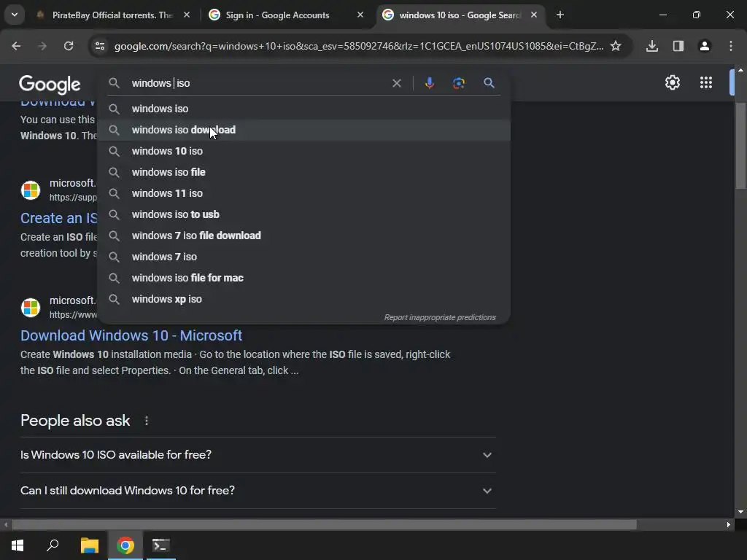
Task: Open a new tab with plus button
Action: pyautogui.click(x=560, y=15)
